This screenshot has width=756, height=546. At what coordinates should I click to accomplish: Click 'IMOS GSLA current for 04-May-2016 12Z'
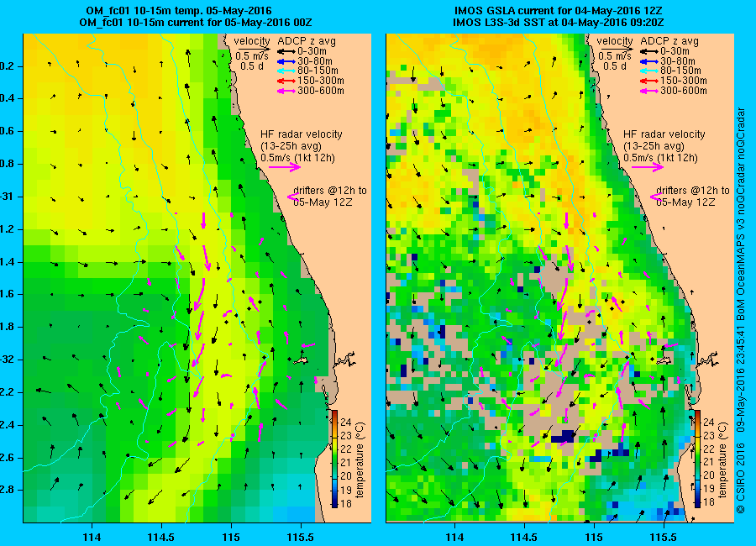558,11
